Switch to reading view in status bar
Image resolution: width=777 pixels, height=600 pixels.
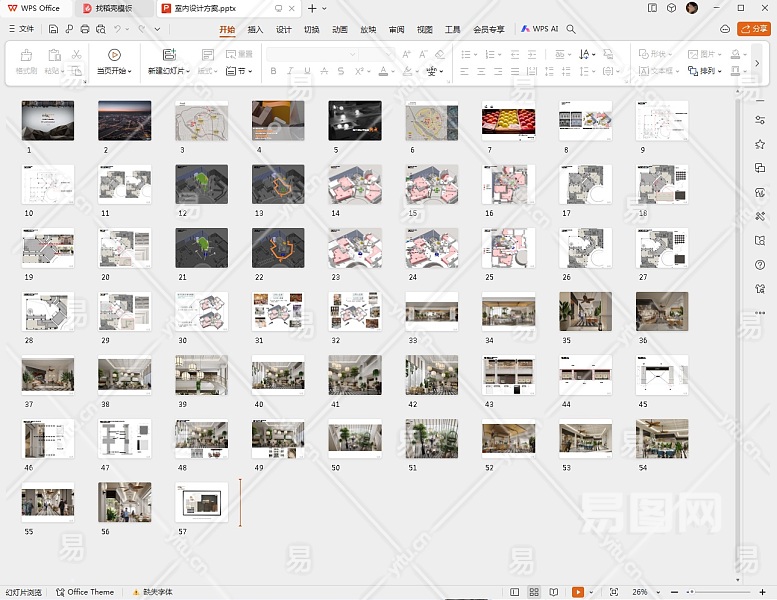(555, 592)
